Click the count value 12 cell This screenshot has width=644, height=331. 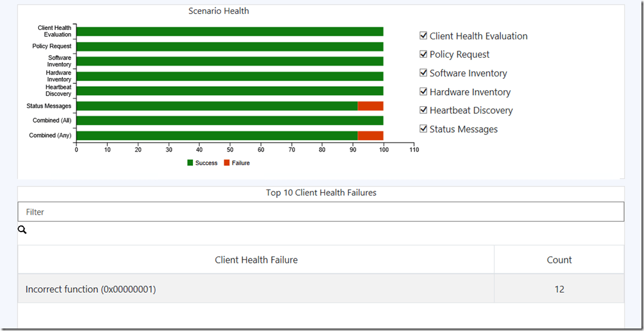tap(559, 289)
